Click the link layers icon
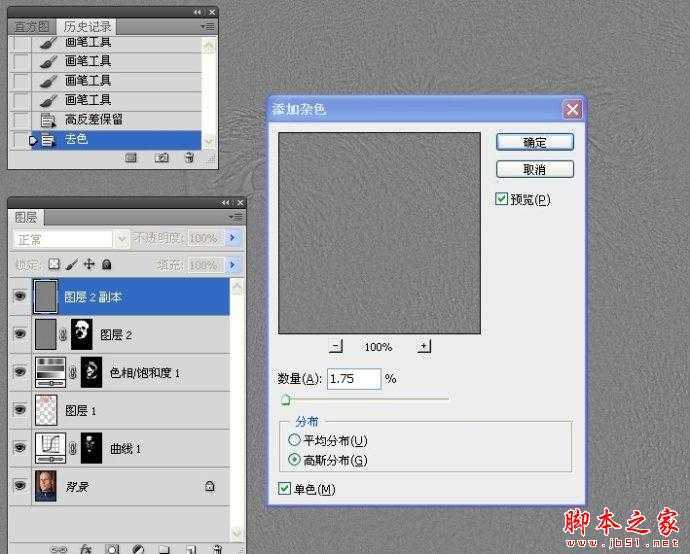Screen dimensions: 690x554 pos(59,549)
